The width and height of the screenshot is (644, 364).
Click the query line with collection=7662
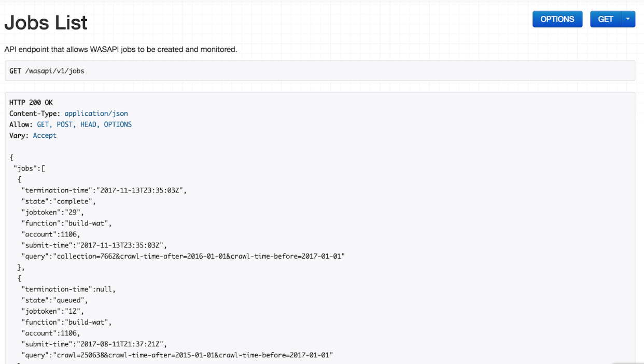coord(183,256)
